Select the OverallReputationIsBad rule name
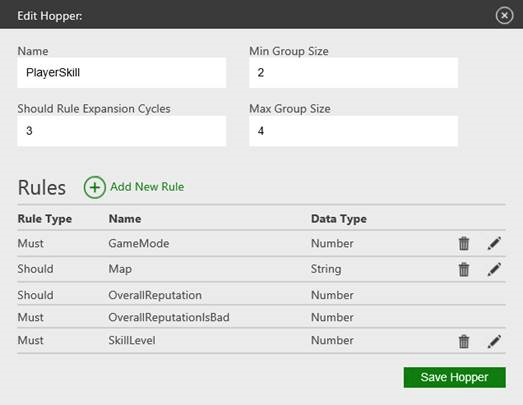This screenshot has height=405, width=523. 169,317
